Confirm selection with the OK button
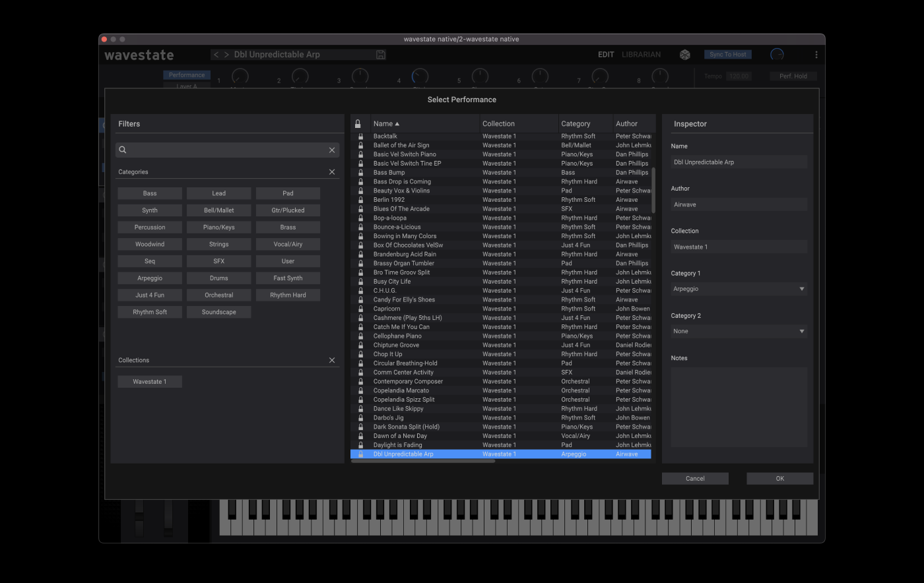Viewport: 924px width, 583px height. click(779, 479)
